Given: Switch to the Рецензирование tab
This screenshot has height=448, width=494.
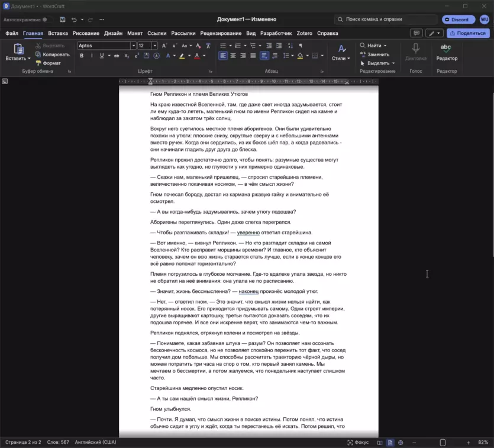Looking at the screenshot, I should point(221,33).
